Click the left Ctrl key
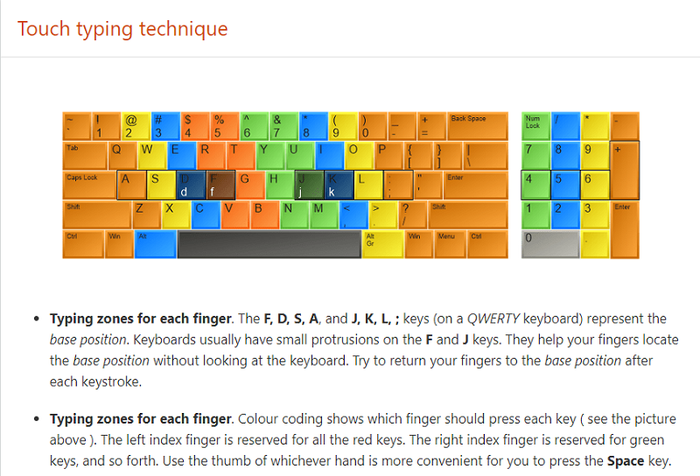This screenshot has width=700, height=476. click(83, 244)
